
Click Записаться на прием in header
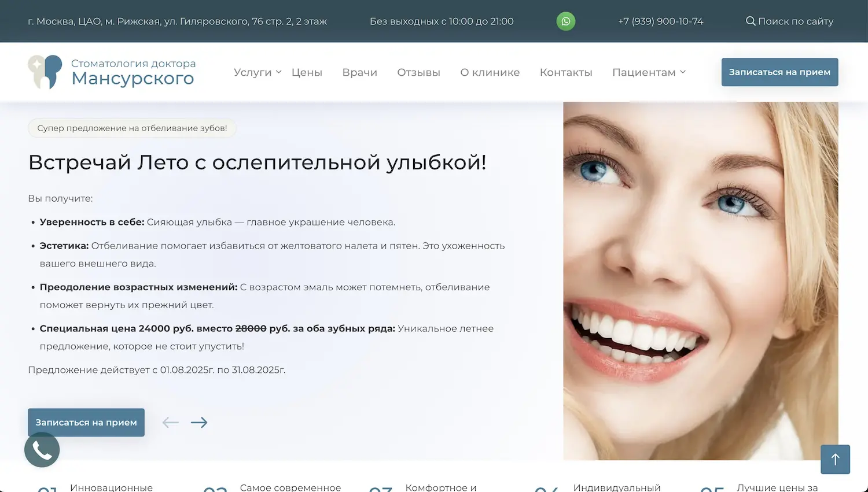[779, 72]
